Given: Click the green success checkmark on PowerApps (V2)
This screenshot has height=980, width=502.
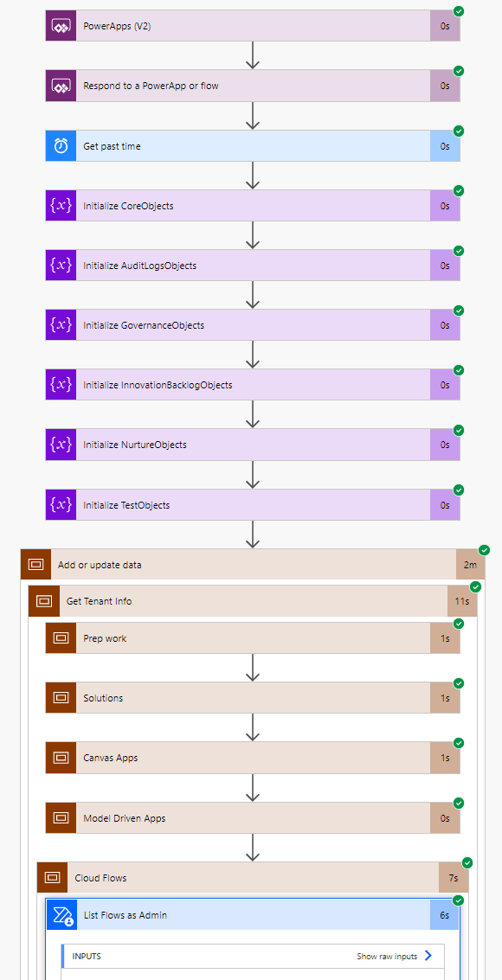Looking at the screenshot, I should point(458,10).
